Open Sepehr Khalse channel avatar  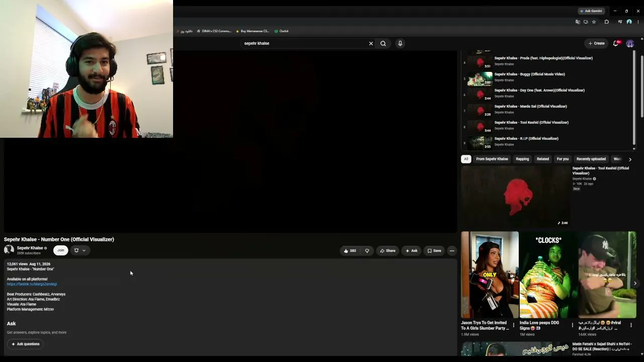9,250
